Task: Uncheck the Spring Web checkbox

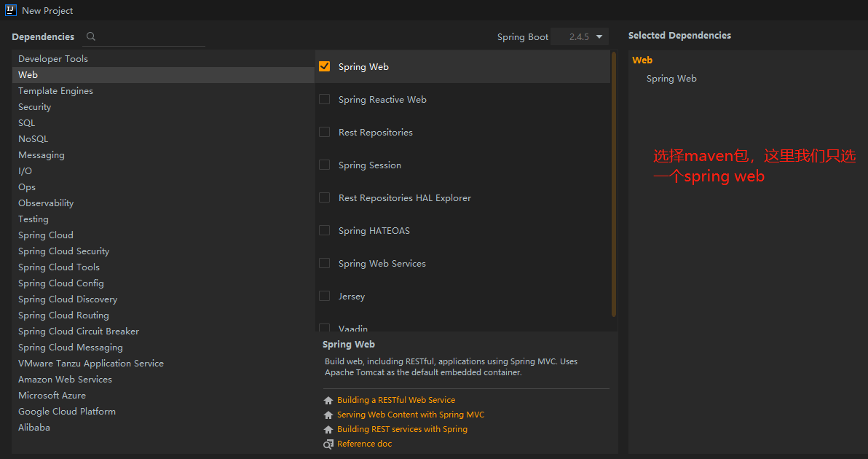Action: [325, 66]
